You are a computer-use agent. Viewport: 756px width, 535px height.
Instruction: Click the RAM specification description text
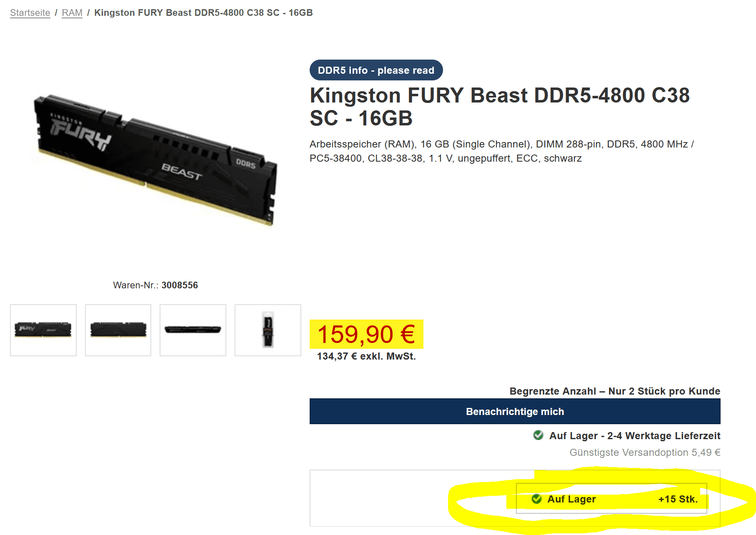point(501,151)
